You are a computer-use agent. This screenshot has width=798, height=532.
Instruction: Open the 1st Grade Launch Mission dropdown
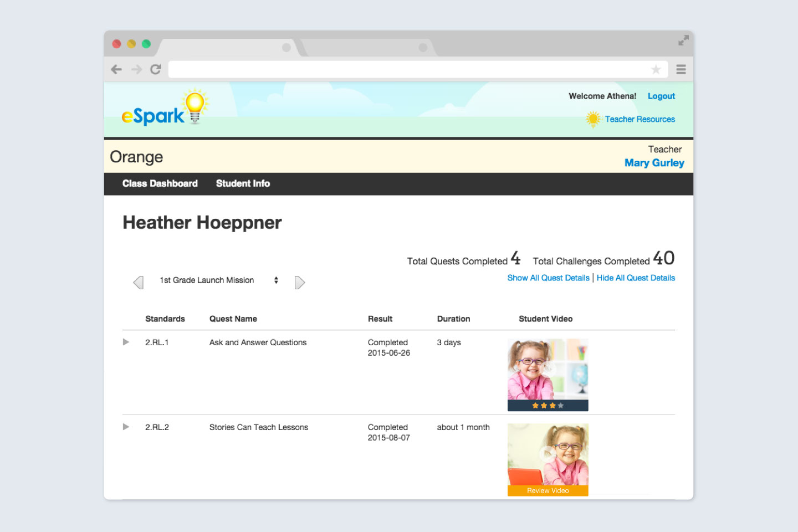[x=219, y=280]
